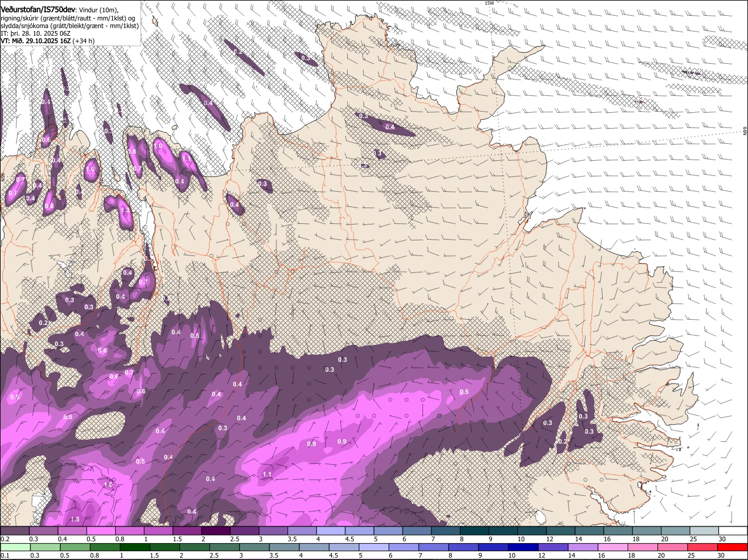The width and height of the screenshot is (748, 560).
Task: Click the white upper legend swatch above 30
Action: [733, 531]
